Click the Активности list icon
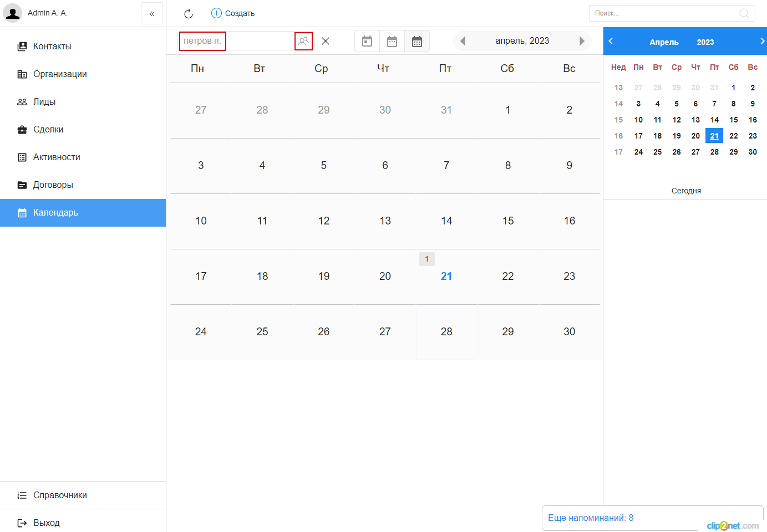767x532 pixels. click(x=22, y=157)
